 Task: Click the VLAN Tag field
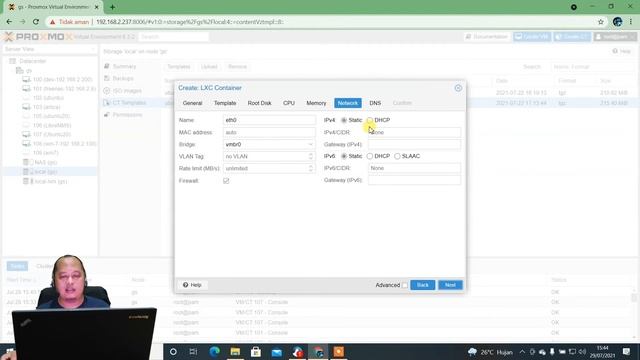pyautogui.click(x=265, y=156)
